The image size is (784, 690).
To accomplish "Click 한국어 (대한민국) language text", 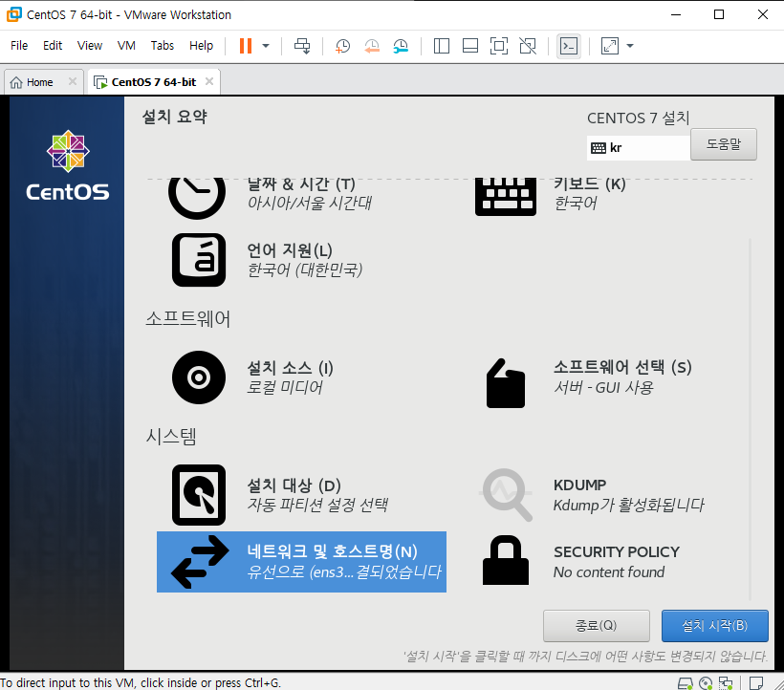I will point(305,270).
